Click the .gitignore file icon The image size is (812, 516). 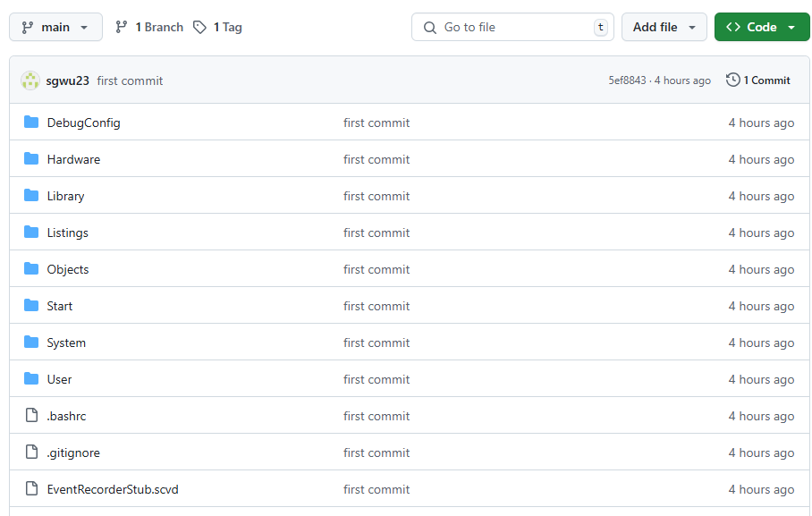tap(31, 452)
